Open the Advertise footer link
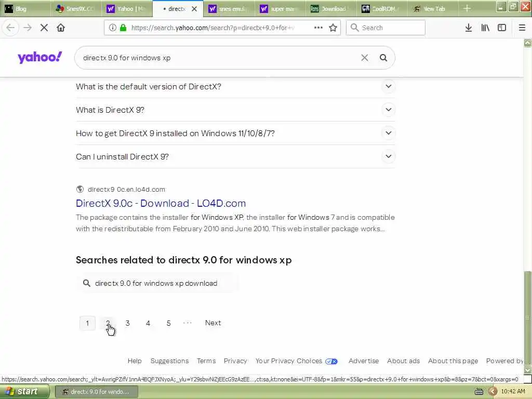This screenshot has height=399, width=532. pyautogui.click(x=363, y=361)
